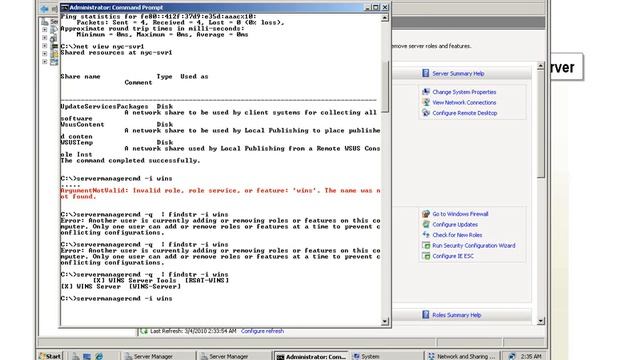Open the Command Prompt title bar system icon
This screenshot has width=640, height=360.
(x=64, y=7)
